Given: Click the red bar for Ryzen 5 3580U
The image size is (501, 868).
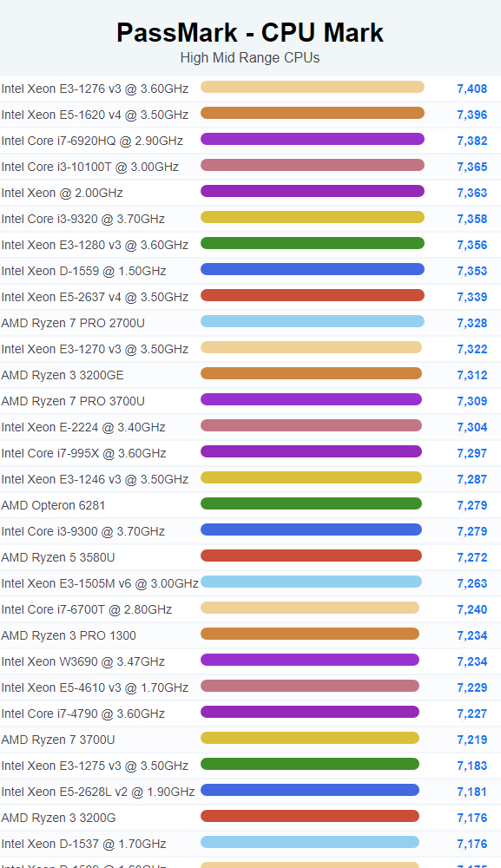Looking at the screenshot, I should (311, 556).
